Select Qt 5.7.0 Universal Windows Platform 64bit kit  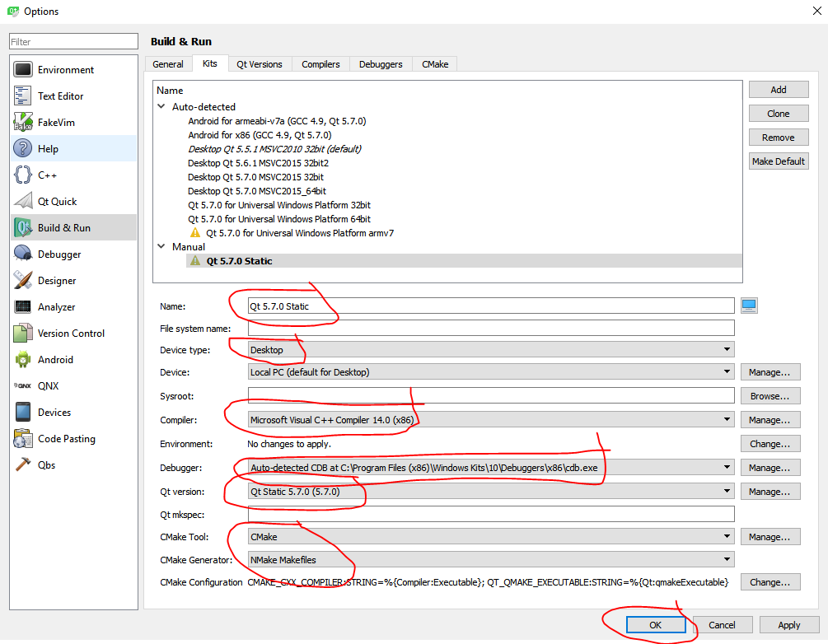click(x=279, y=219)
